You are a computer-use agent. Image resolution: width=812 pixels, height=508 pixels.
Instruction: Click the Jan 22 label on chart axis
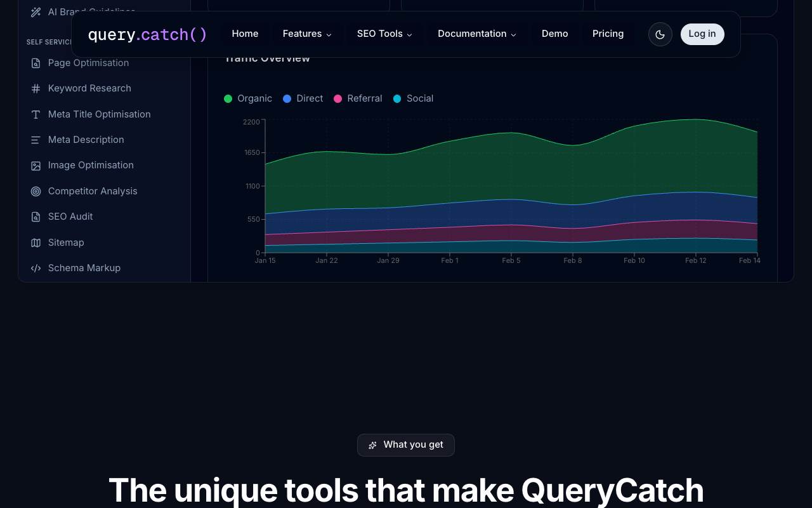327,260
